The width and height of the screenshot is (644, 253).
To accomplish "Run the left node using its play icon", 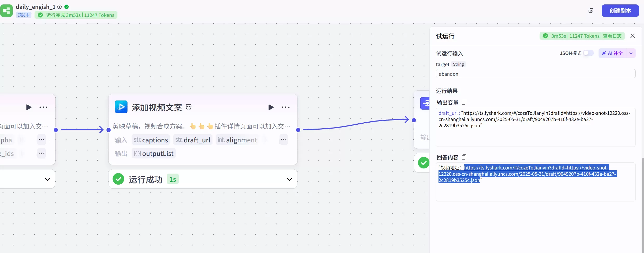I will (29, 107).
